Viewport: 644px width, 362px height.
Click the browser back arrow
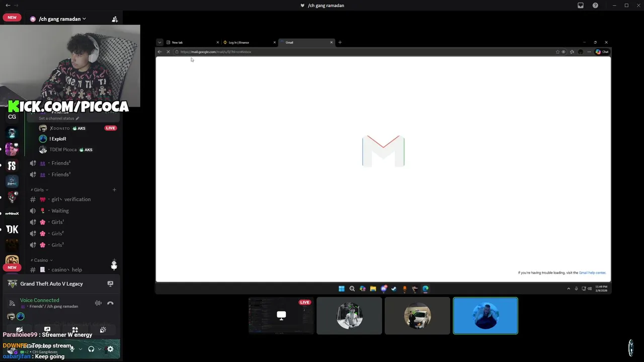tap(159, 52)
